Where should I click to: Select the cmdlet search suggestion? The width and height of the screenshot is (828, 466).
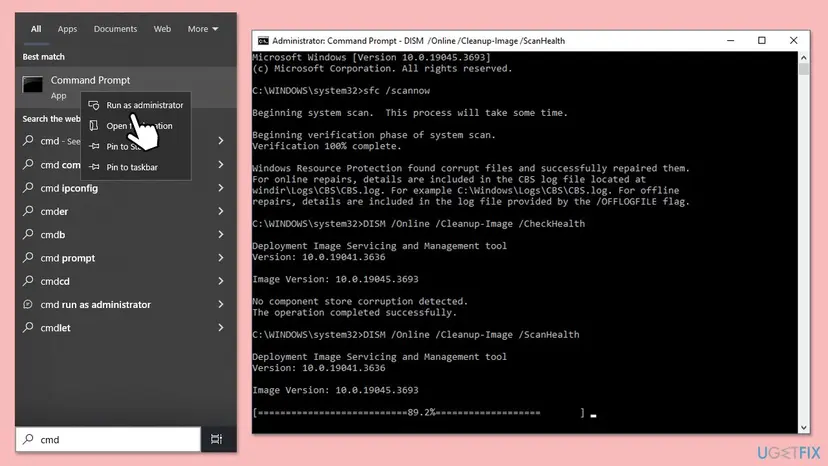click(126, 328)
